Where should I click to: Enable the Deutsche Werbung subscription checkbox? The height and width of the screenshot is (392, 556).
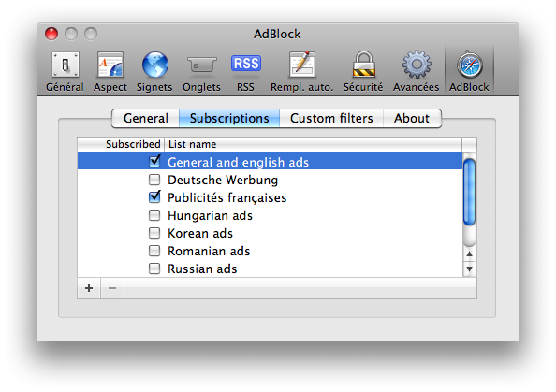tap(154, 180)
